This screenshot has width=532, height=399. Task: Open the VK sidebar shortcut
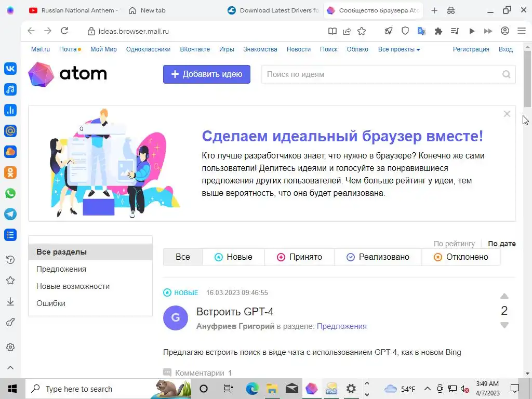[10, 69]
